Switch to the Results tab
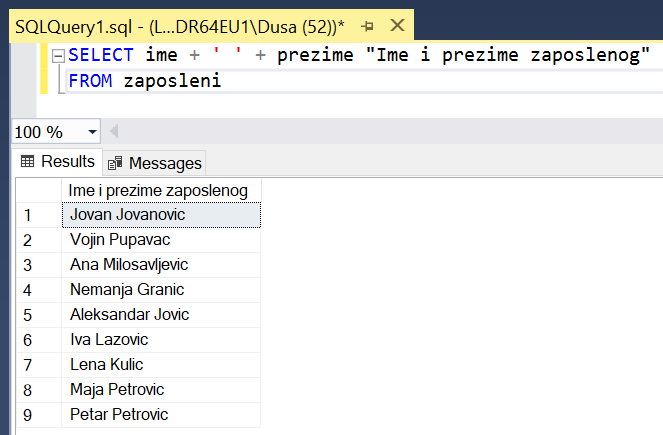Viewport: 663px width, 435px height. 58,162
